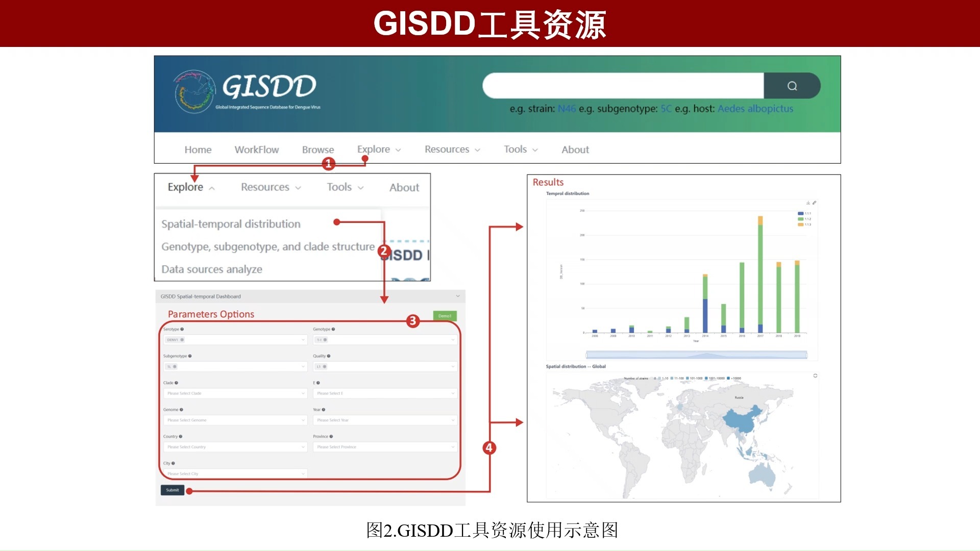Click the Province help question icon

pos(331,436)
